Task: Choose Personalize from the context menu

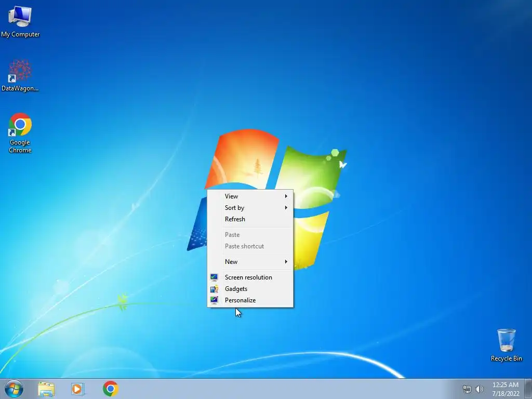Action: 250,300
